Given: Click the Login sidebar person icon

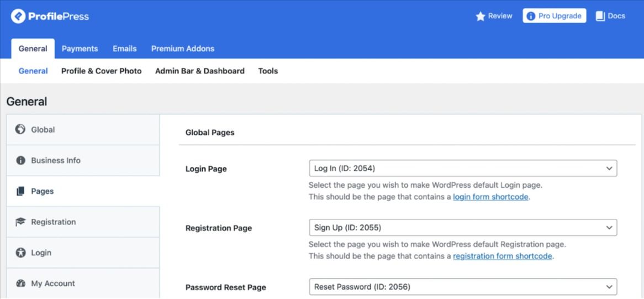Looking at the screenshot, I should 20,253.
